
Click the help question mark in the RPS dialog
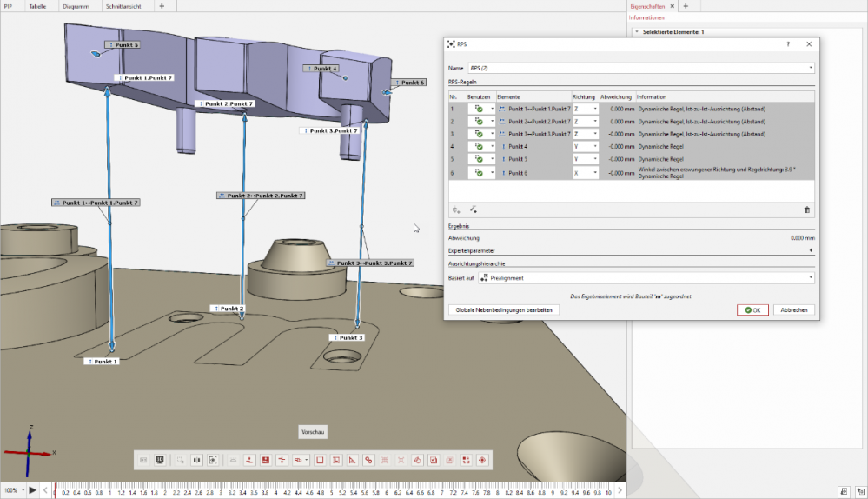click(788, 43)
